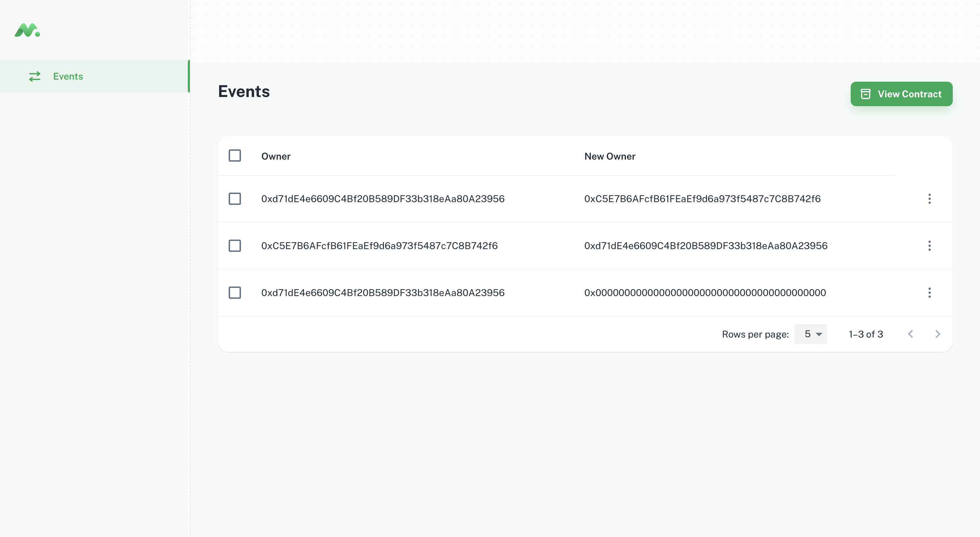Check the checkbox for owner 0xd71dE4e6 first row

(x=235, y=199)
